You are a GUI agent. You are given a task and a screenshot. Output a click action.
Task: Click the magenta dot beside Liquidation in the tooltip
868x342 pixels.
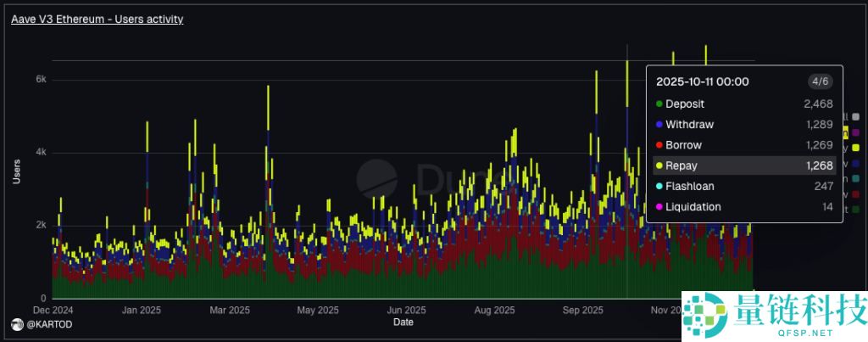(659, 206)
